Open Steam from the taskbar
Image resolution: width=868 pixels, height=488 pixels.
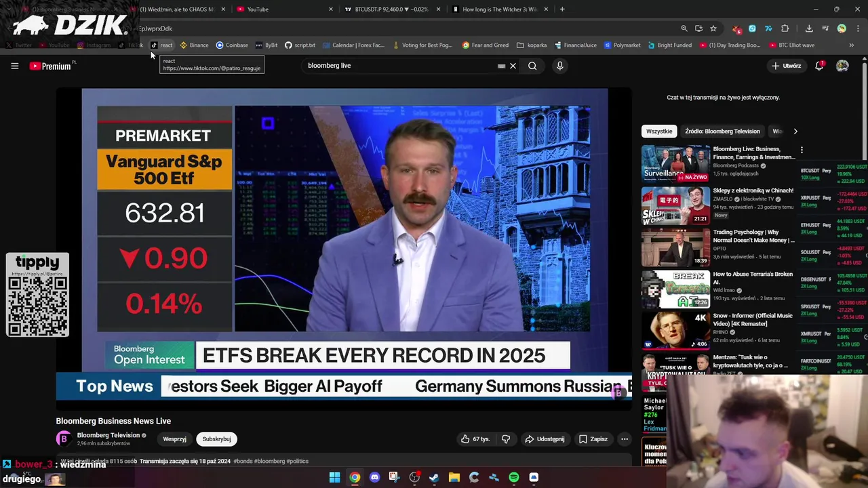tap(434, 477)
